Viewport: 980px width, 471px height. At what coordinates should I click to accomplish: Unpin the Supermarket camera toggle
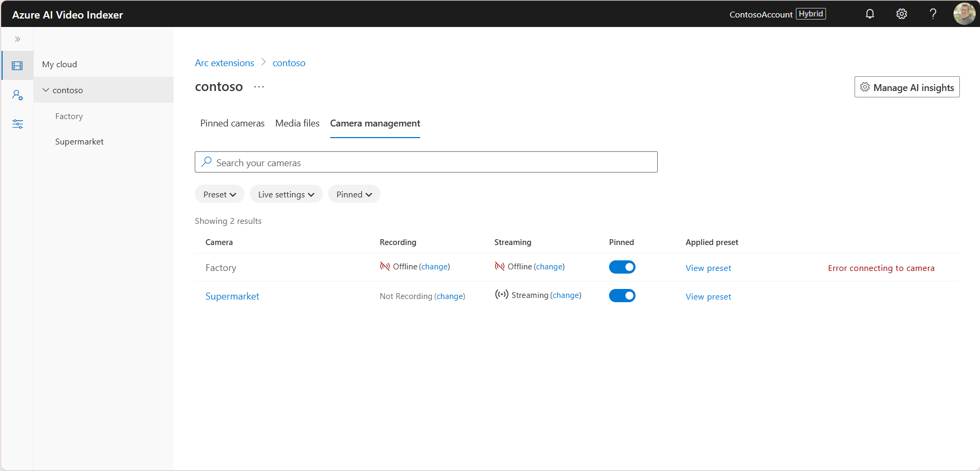[622, 296]
